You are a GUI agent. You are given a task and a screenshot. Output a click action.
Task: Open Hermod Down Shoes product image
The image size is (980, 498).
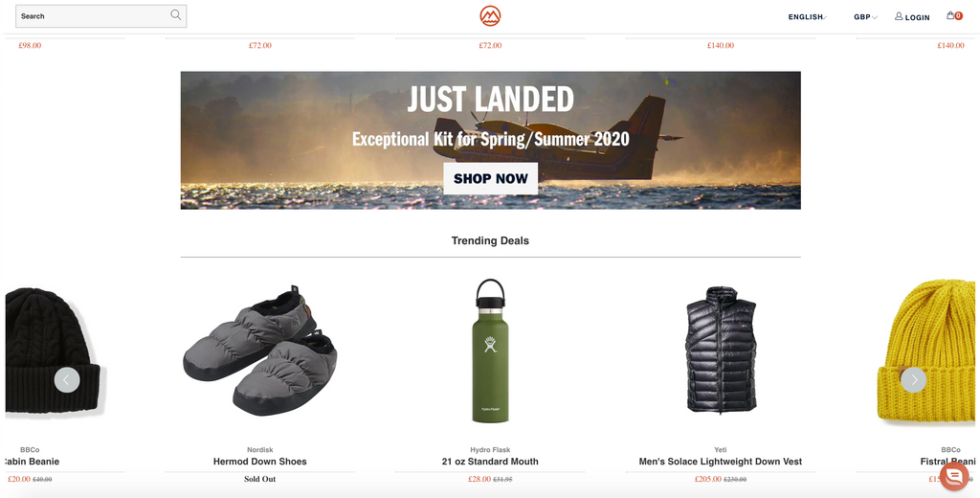coord(260,352)
